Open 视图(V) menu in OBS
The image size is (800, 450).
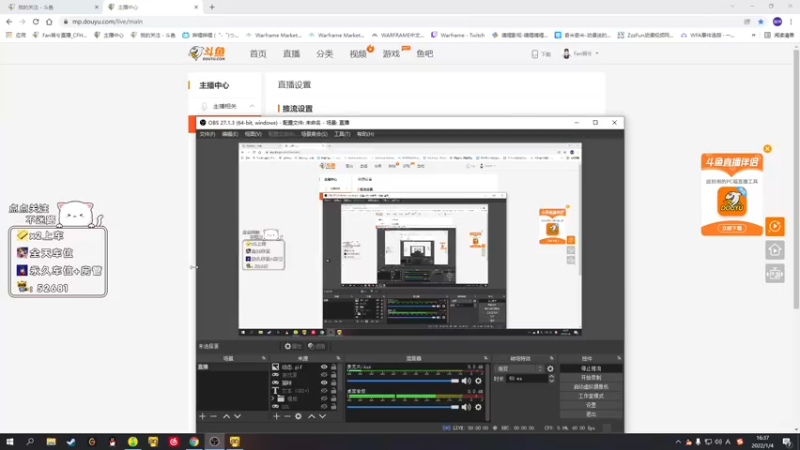click(x=253, y=134)
